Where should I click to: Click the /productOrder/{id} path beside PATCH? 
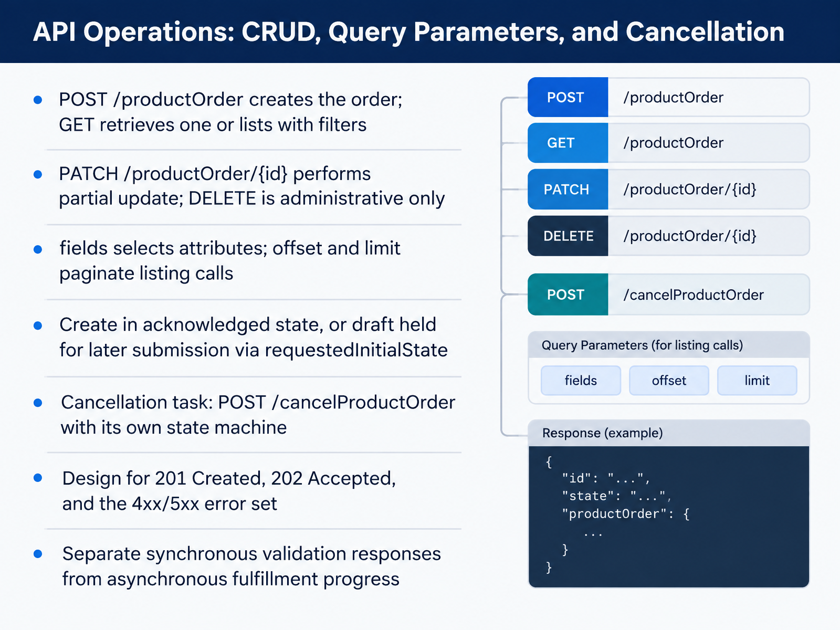tap(690, 189)
